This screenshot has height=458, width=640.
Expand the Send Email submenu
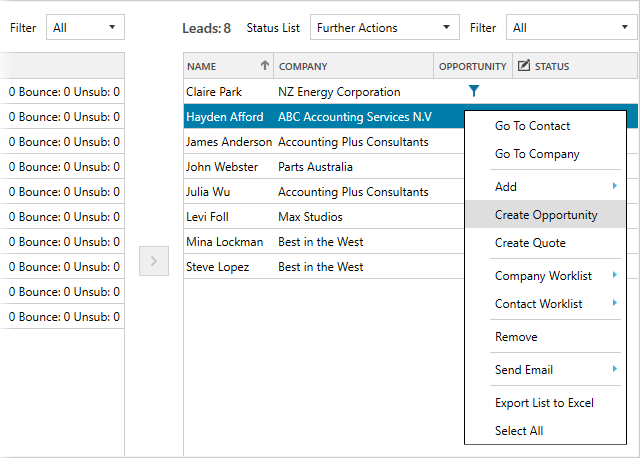pyautogui.click(x=614, y=370)
